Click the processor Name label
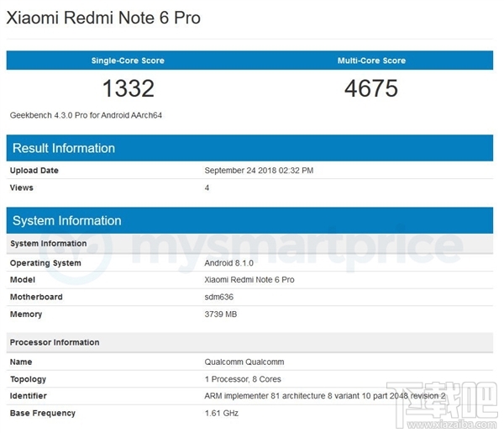This screenshot has height=433, width=504. (x=21, y=362)
